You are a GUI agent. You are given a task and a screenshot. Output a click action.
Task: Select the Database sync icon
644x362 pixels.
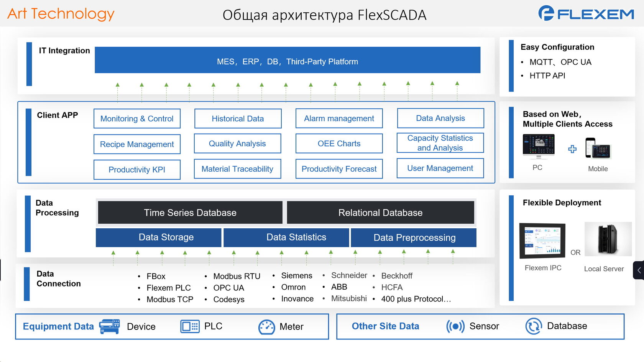point(534,326)
